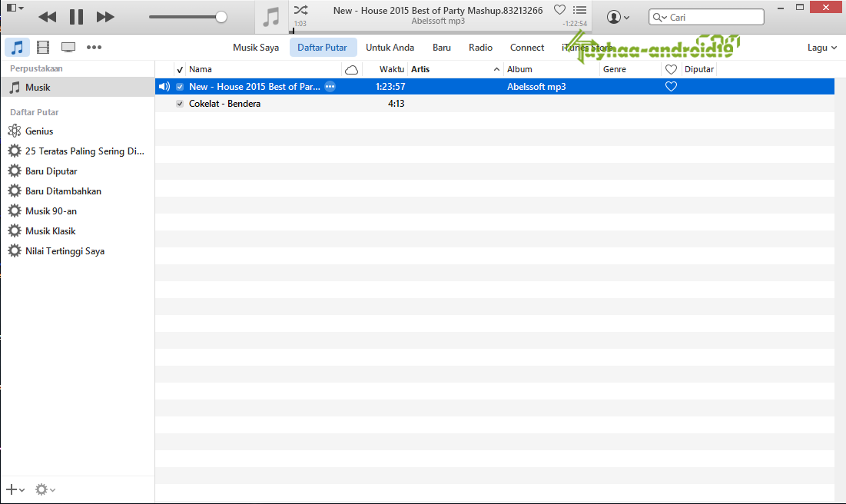846x504 pixels.
Task: Uncheck the New - House 2015 song checkbox
Action: pyautogui.click(x=180, y=86)
